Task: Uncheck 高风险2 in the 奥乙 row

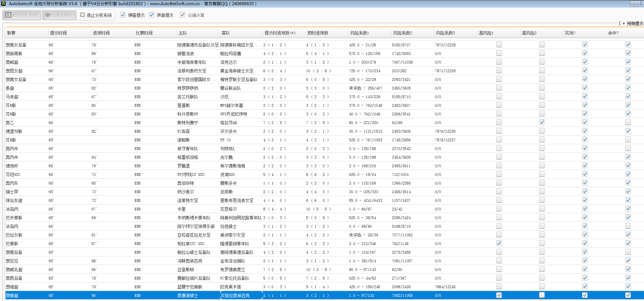Action: 542,122
